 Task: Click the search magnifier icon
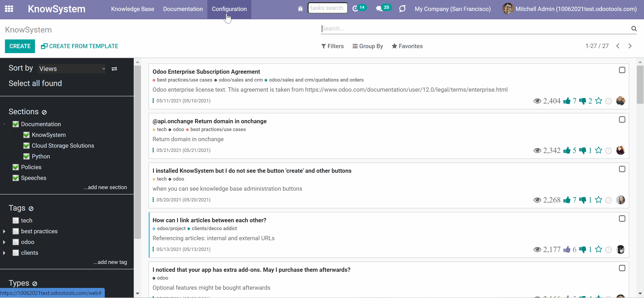click(x=634, y=29)
